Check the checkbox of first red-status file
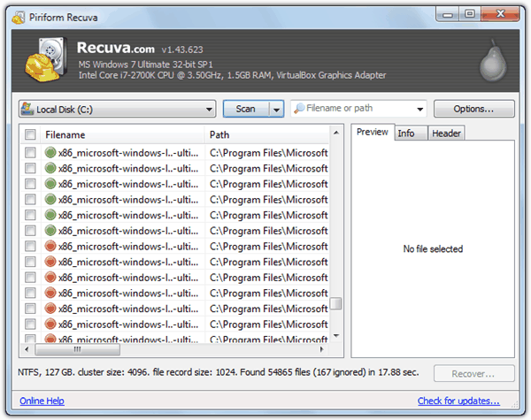531x420 pixels. (x=30, y=246)
